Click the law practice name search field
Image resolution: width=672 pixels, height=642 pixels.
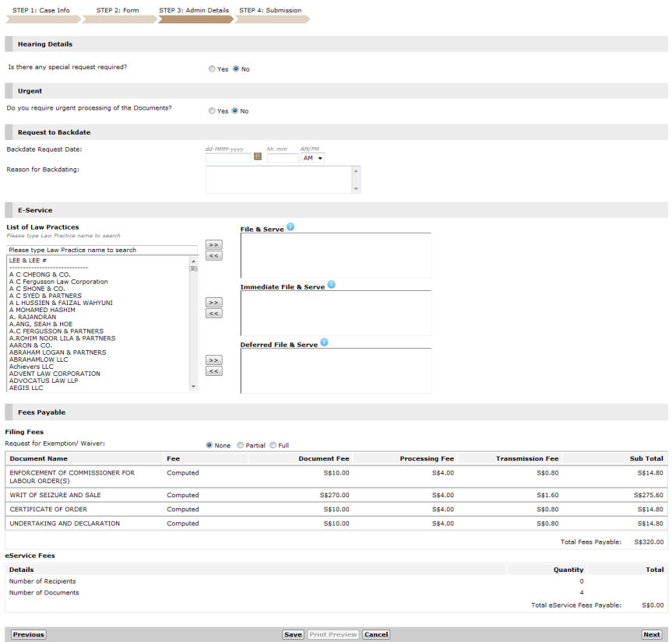pyautogui.click(x=101, y=250)
